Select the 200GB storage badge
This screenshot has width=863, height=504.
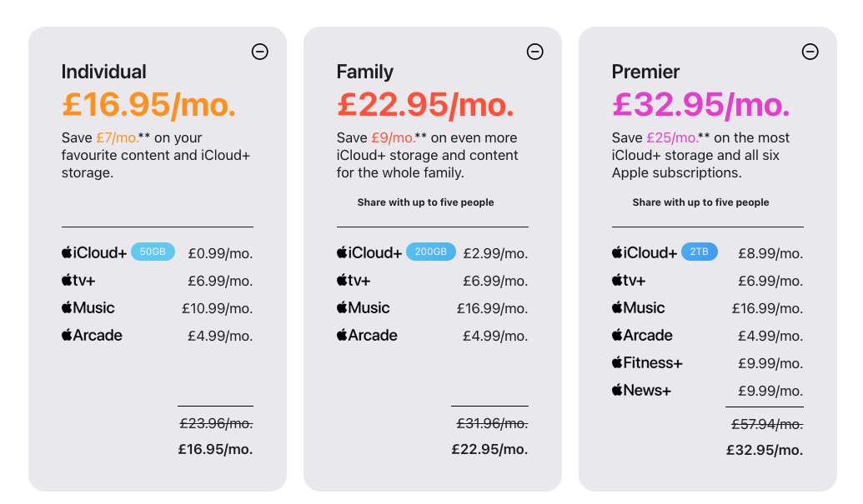(431, 252)
